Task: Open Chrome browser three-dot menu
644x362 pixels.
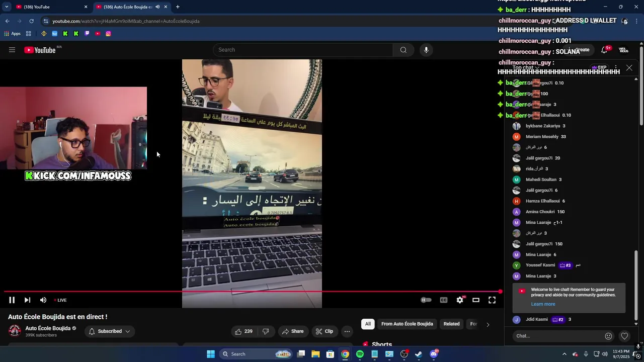Action: (637, 21)
